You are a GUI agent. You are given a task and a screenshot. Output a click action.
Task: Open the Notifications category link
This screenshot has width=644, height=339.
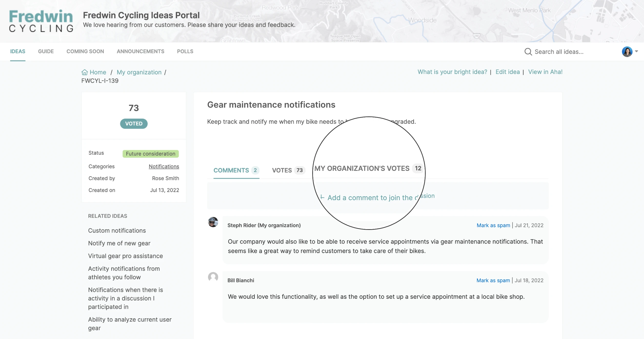[164, 166]
